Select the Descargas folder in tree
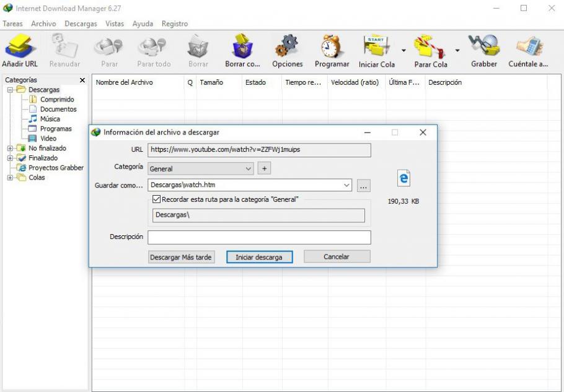564x392 pixels. [44, 90]
